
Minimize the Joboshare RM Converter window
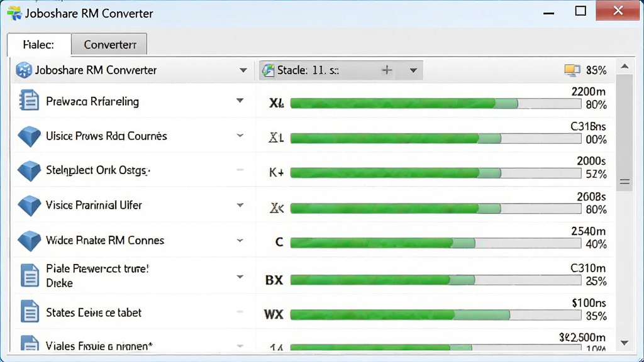pos(548,13)
